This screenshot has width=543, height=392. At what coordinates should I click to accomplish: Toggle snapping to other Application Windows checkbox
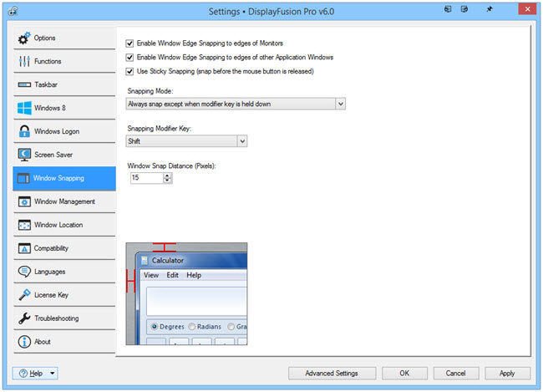pyautogui.click(x=129, y=57)
